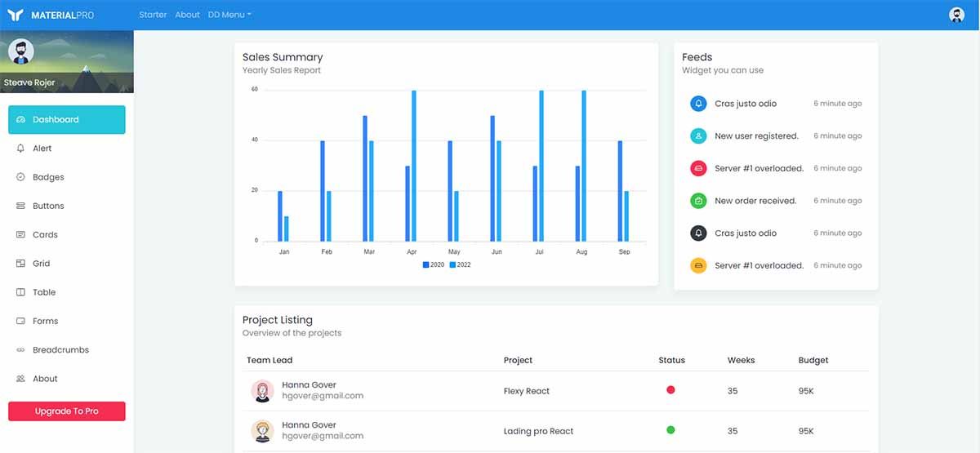Click the Breadcrumbs link icon in sidebar

[x=20, y=350]
